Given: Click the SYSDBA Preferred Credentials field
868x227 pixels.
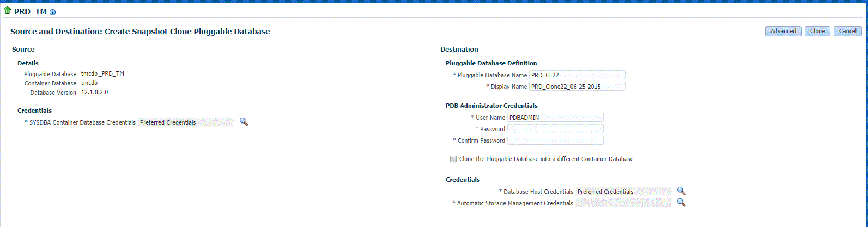Looking at the screenshot, I should pos(186,122).
